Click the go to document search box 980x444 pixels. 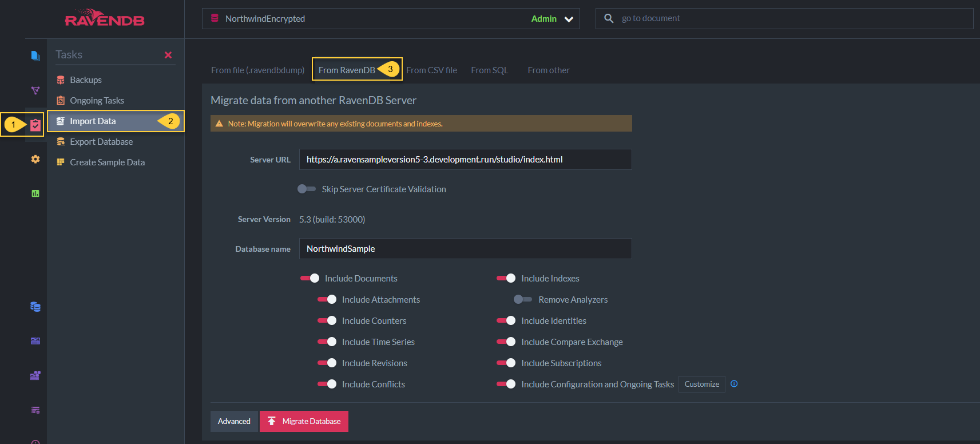784,18
